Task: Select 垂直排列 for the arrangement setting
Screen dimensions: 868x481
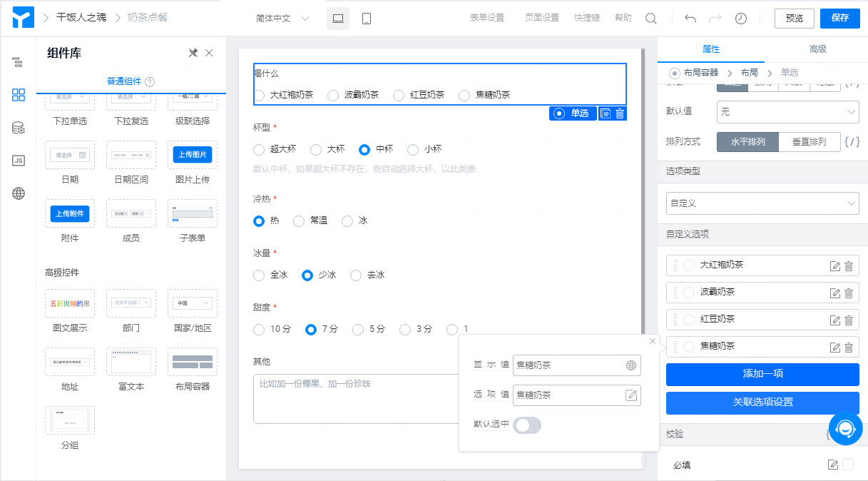Action: 808,141
